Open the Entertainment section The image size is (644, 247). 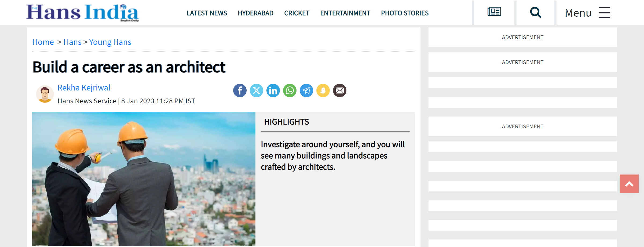345,13
